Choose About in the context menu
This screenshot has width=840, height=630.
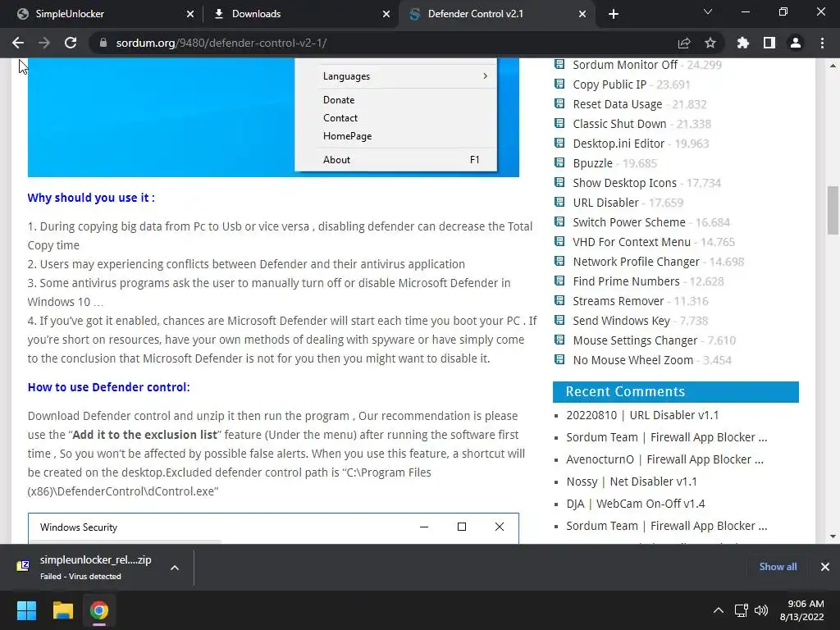336,160
